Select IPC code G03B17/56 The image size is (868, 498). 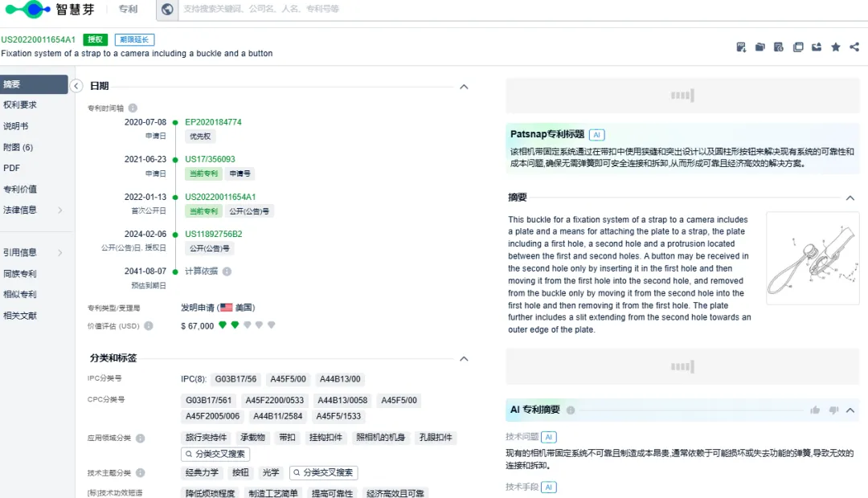tap(235, 380)
